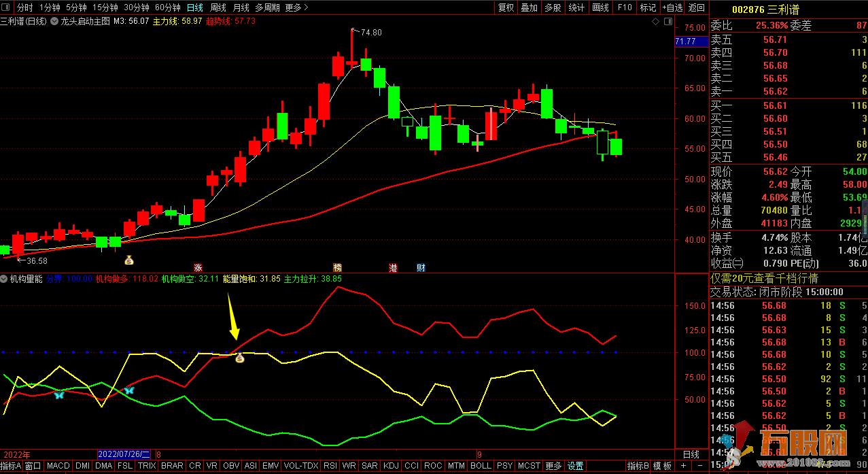Click the 龙头启动主图 indicator name
This screenshot has width=868, height=474.
coord(85,21)
